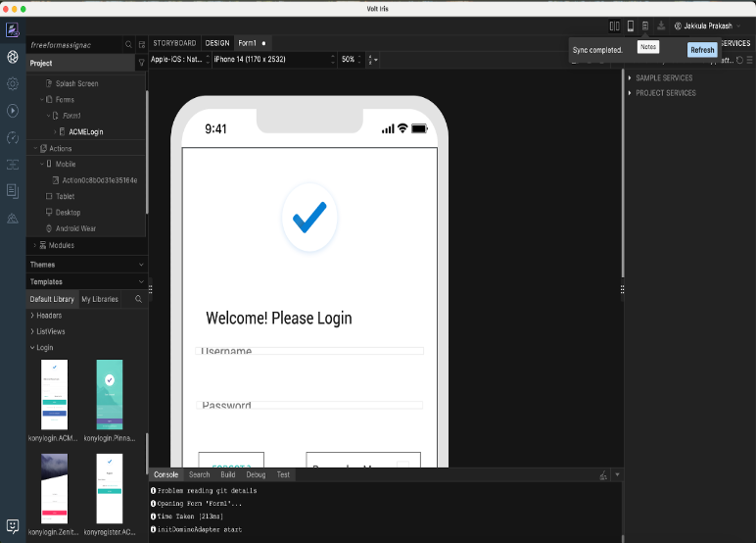Click the download icon in top toolbar
Screen dimensions: 756x543
point(661,25)
